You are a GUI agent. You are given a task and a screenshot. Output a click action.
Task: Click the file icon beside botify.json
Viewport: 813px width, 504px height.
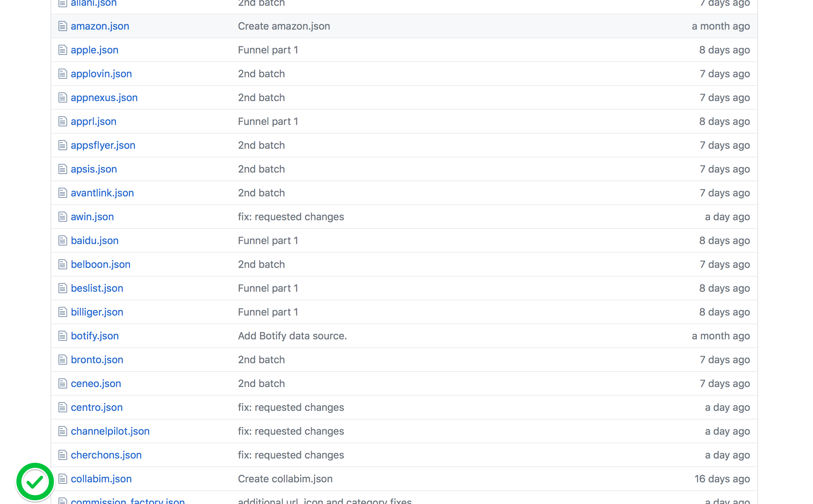[62, 336]
